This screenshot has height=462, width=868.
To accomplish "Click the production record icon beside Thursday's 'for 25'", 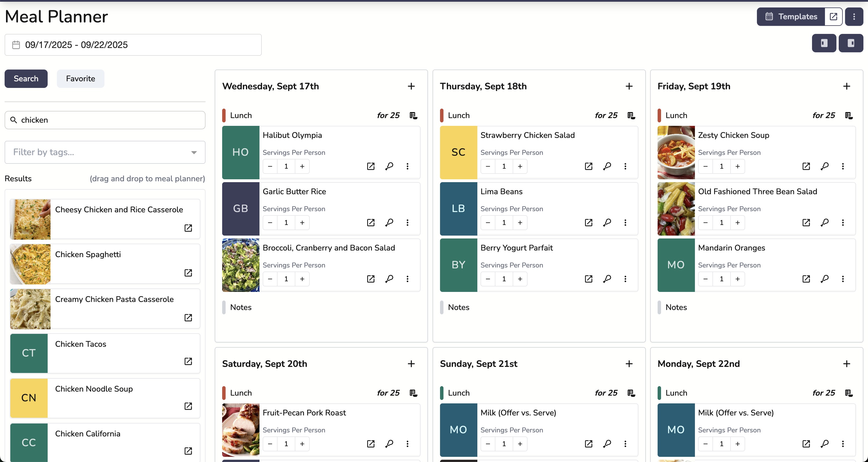I will tap(631, 115).
